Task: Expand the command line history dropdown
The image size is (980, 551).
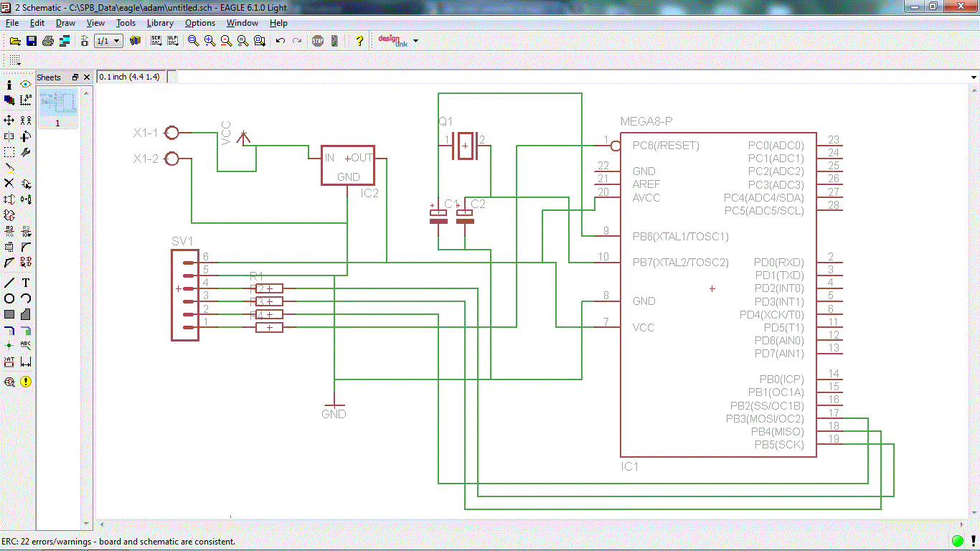Action: click(x=974, y=77)
